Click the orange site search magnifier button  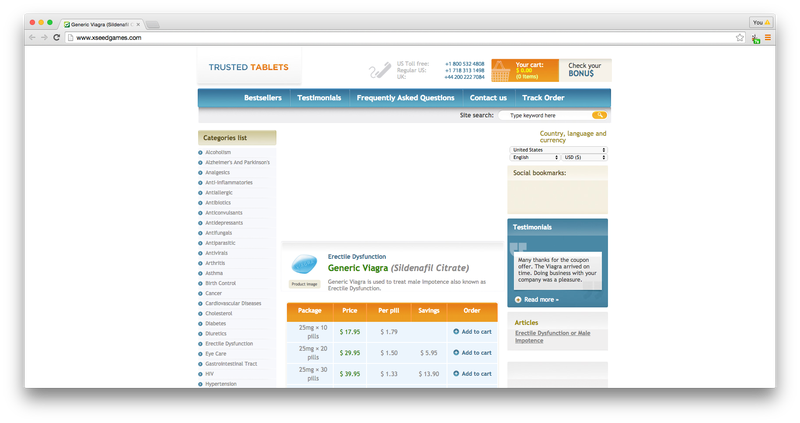[x=599, y=115]
